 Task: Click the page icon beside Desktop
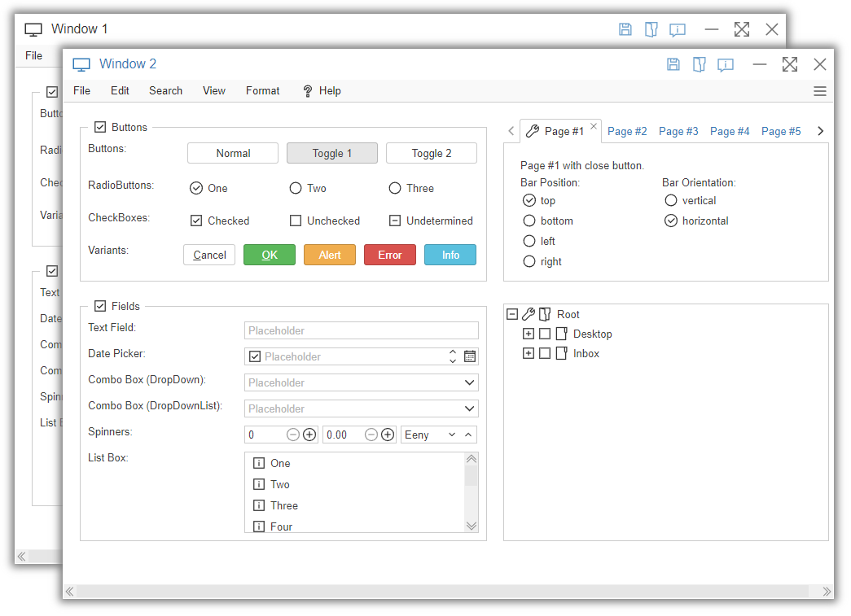pos(562,334)
